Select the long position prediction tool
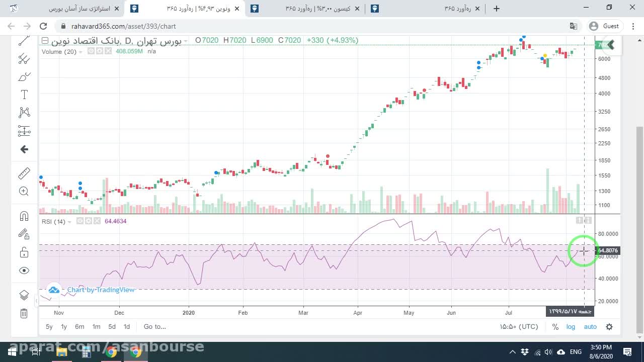The height and width of the screenshot is (362, 644). 24,131
